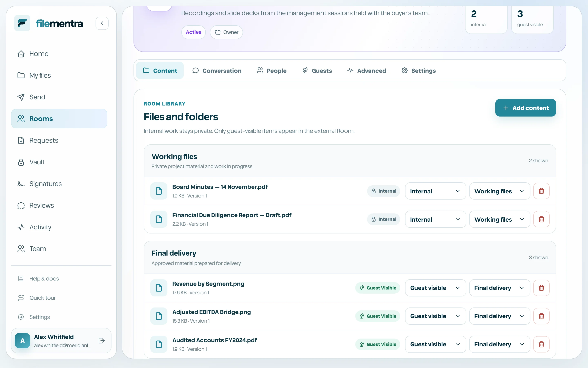Open folder dropdown for Revenue by Segment.png

tap(499, 288)
